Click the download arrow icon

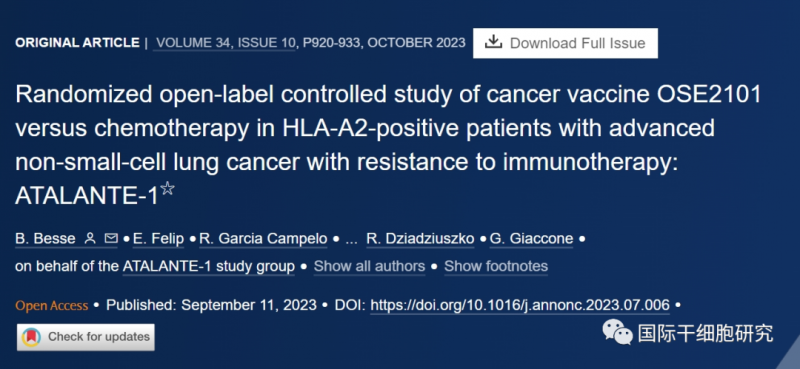coord(493,42)
